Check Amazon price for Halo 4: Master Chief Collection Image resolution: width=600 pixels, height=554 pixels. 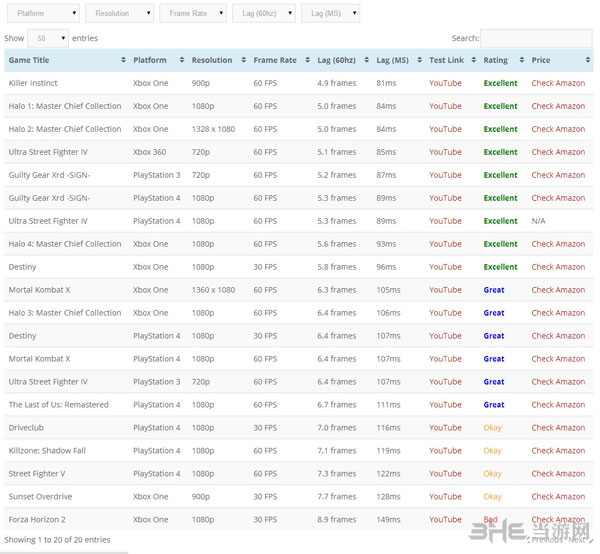pyautogui.click(x=558, y=244)
